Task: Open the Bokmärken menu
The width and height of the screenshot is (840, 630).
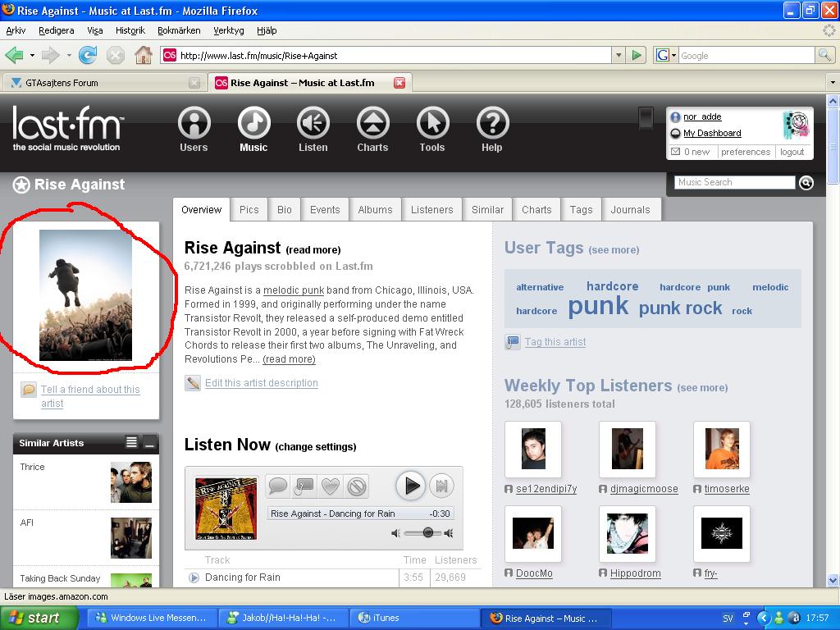Action: [x=179, y=30]
